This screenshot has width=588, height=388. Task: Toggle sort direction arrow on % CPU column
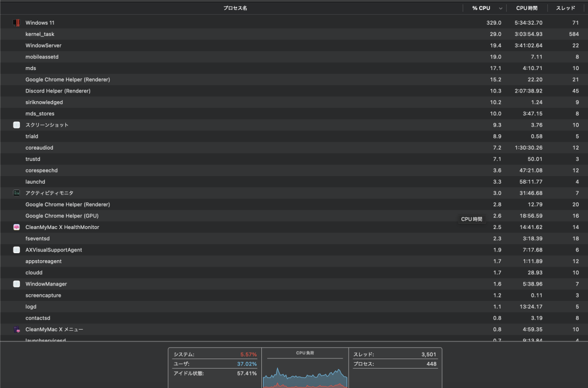(x=500, y=8)
